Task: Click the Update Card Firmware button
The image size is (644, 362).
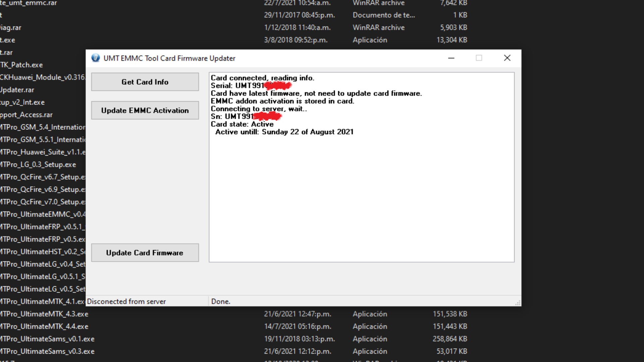Action: click(145, 253)
